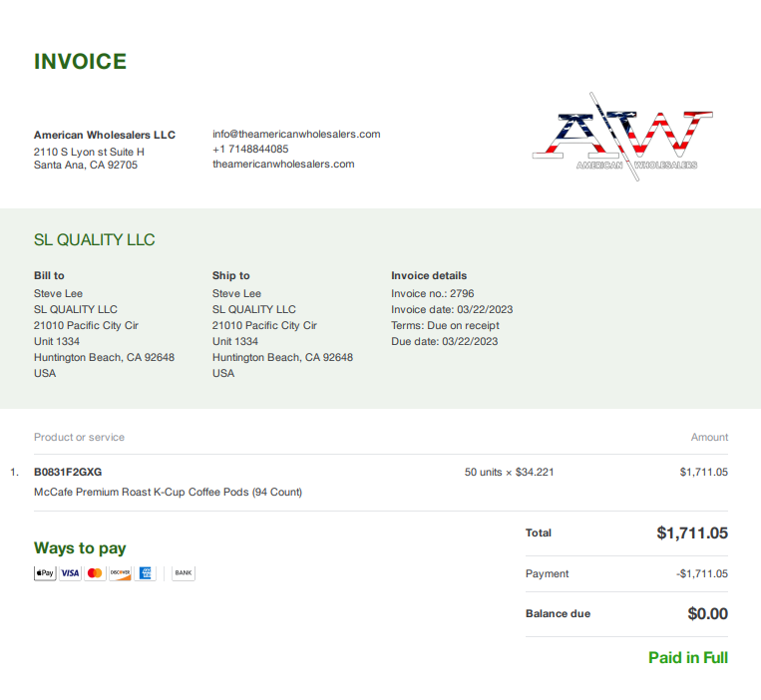Click the Amount column header

click(709, 437)
